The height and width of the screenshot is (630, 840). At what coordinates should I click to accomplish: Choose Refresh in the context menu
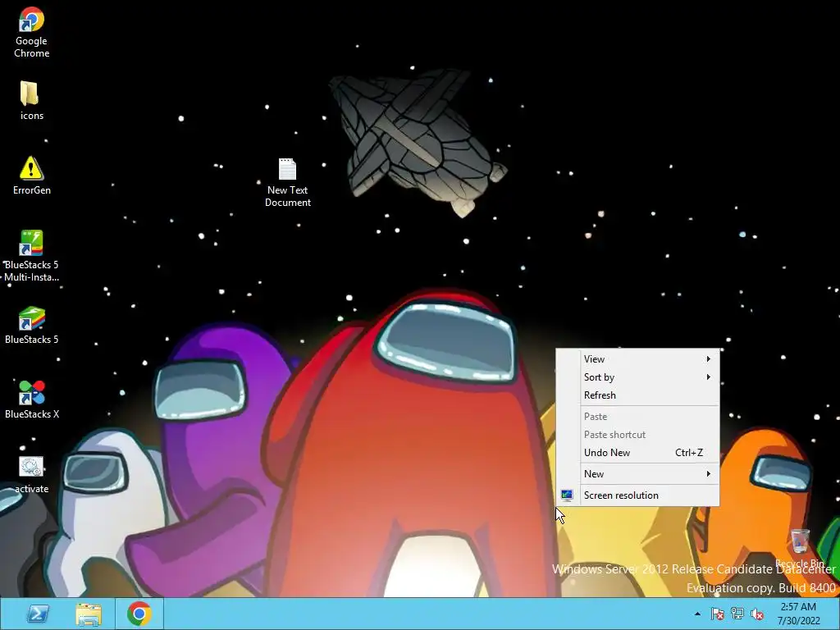637,395
